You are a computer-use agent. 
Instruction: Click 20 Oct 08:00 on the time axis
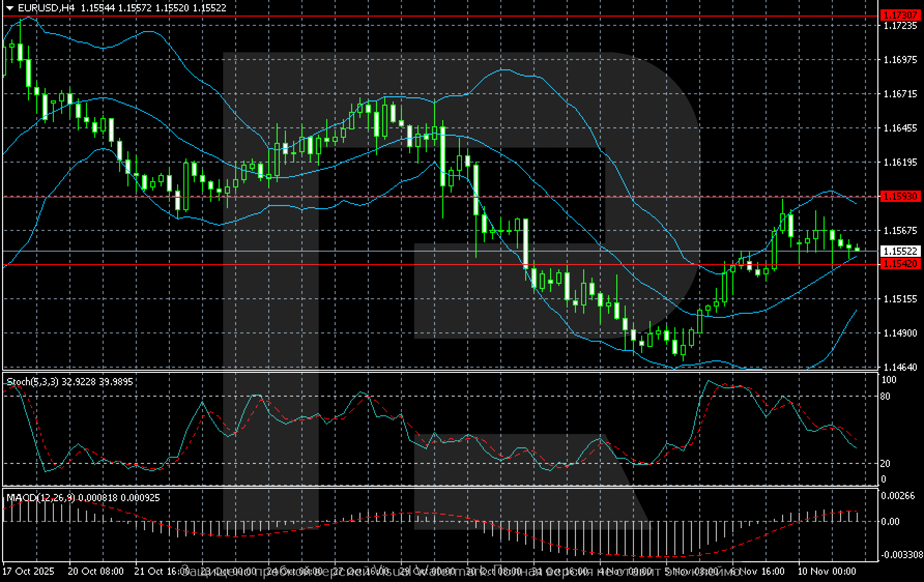pyautogui.click(x=96, y=571)
